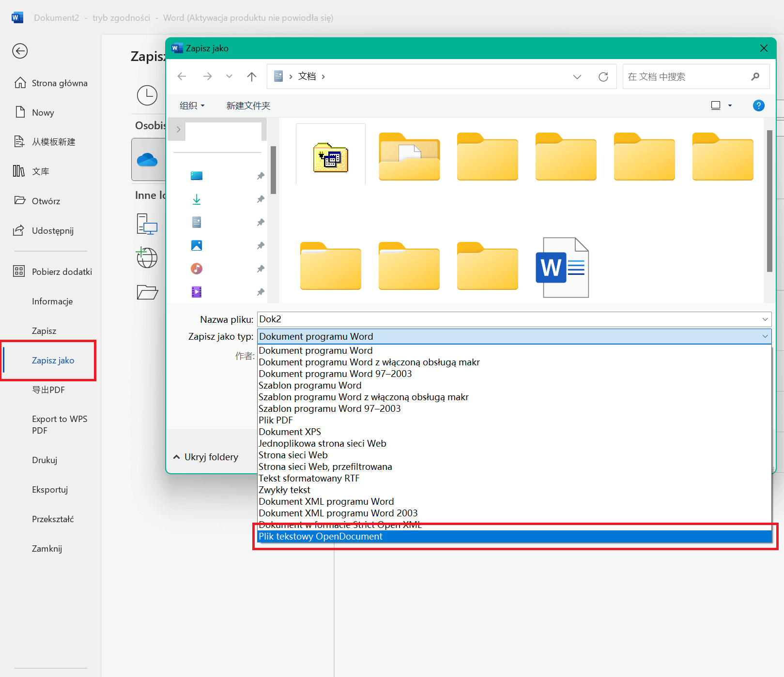Screen dimensions: 784x677
Task: Open the 组织 organize menu
Action: click(x=192, y=105)
